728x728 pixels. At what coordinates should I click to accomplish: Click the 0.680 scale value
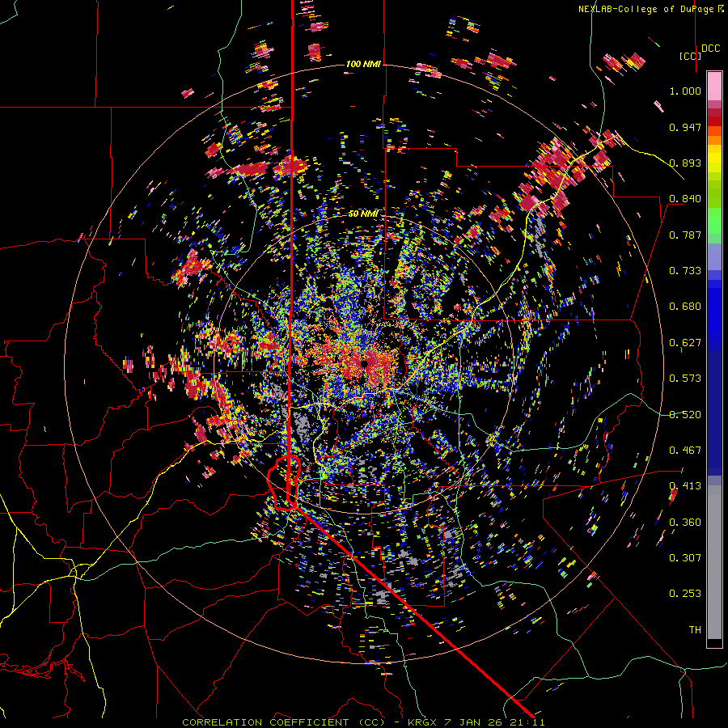coord(685,307)
